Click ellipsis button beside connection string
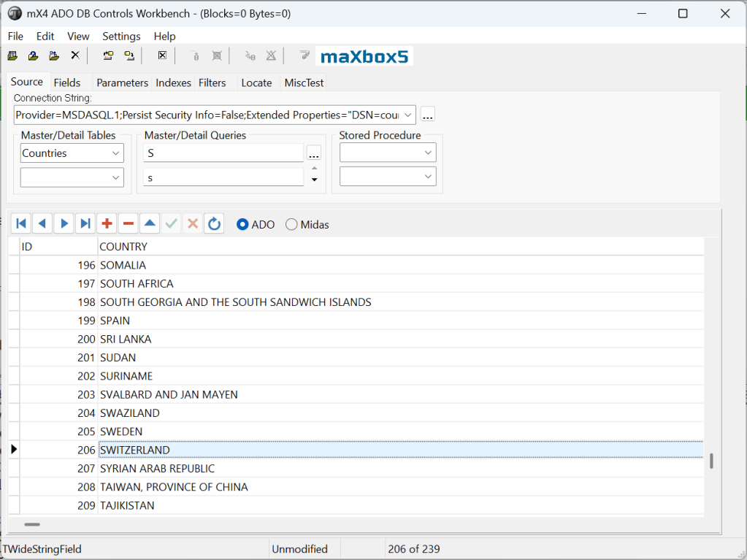This screenshot has height=560, width=747. pyautogui.click(x=428, y=115)
